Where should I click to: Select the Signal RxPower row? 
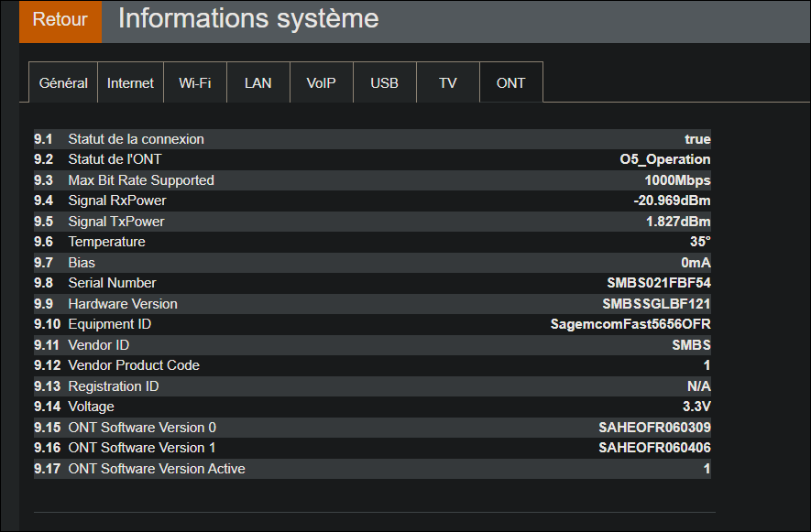tap(367, 201)
